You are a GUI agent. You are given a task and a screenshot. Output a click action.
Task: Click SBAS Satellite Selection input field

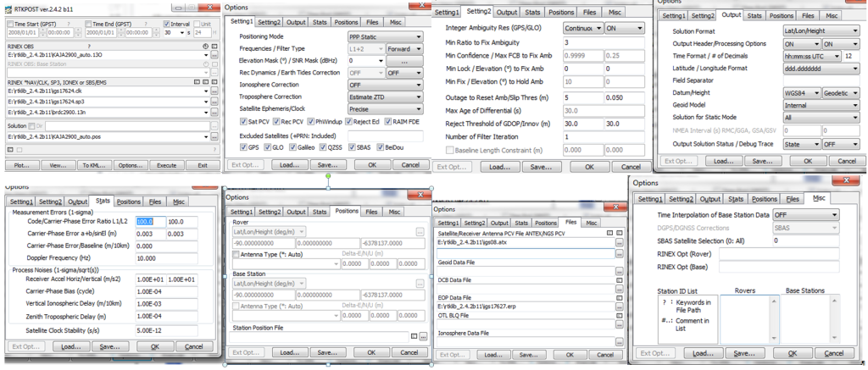806,241
